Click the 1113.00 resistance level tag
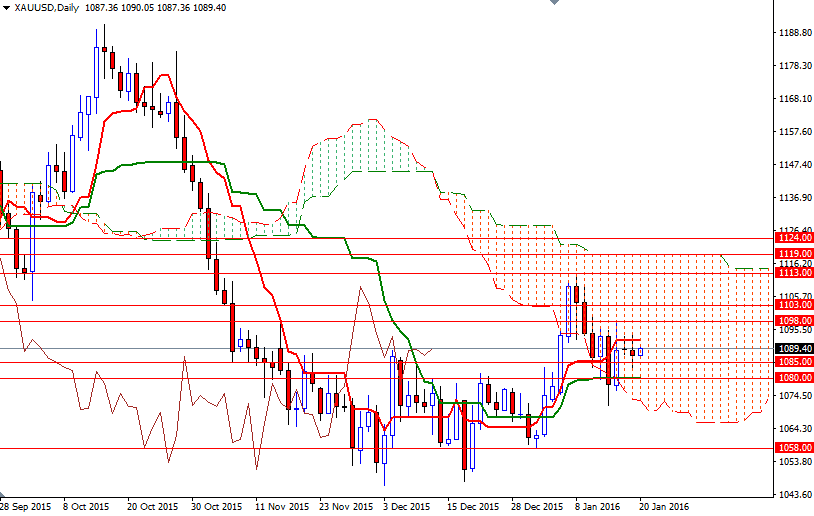Screen dimensions: 814x516 point(794,272)
